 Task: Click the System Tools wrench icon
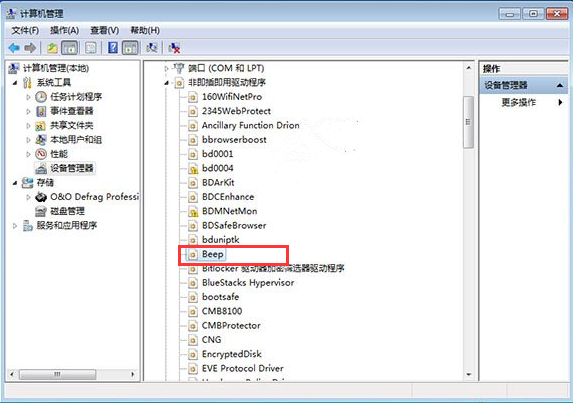click(27, 83)
